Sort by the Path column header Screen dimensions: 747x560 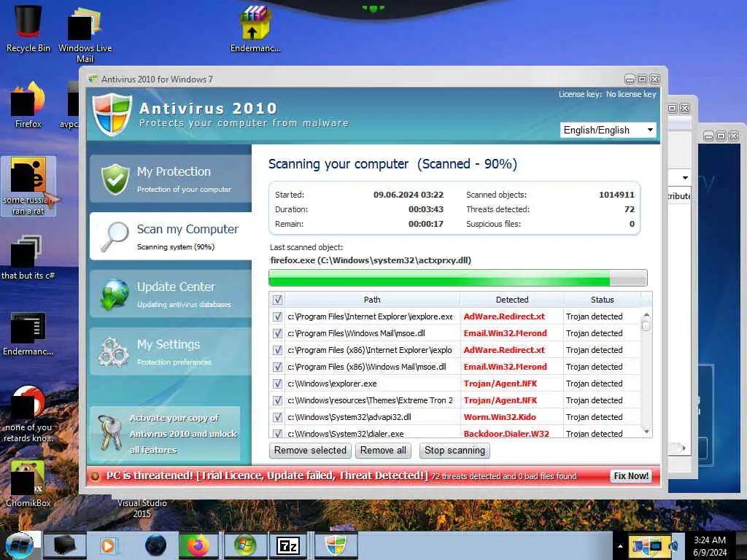pyautogui.click(x=372, y=300)
